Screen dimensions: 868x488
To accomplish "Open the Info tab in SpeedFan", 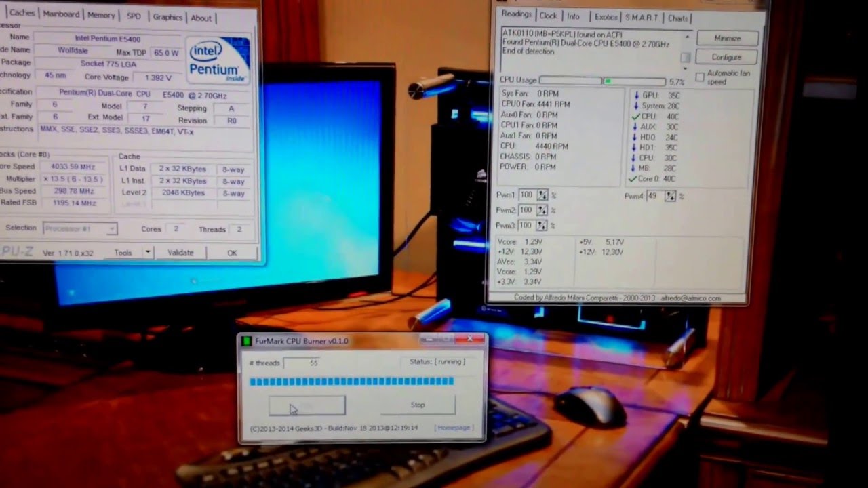I will (574, 16).
